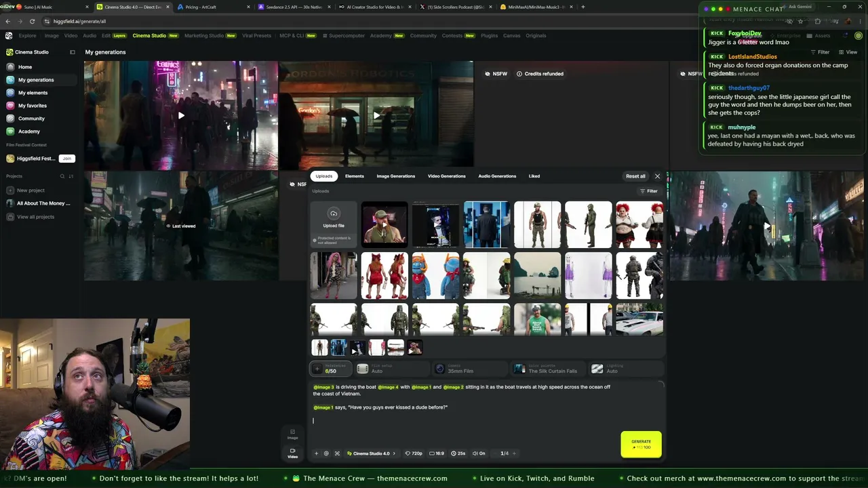Change the 25s duration setting
868x488 pixels.
point(458,453)
